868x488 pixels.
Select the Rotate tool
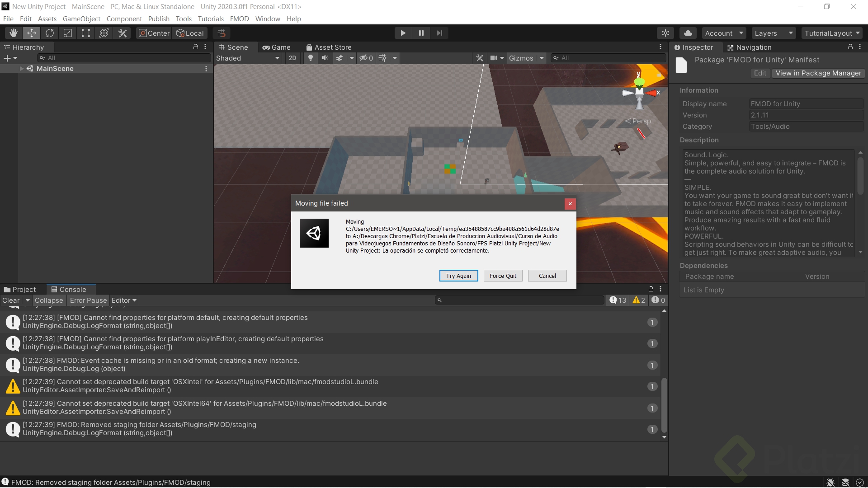coord(50,33)
